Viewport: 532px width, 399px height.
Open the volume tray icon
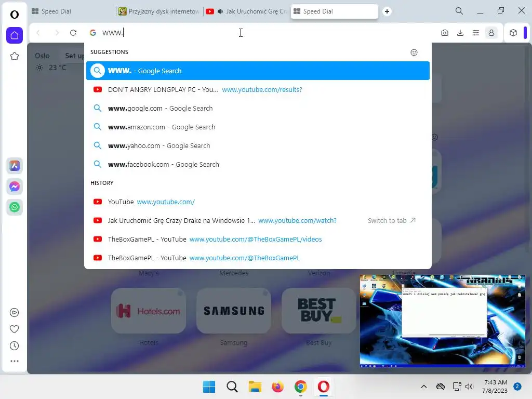click(x=469, y=387)
